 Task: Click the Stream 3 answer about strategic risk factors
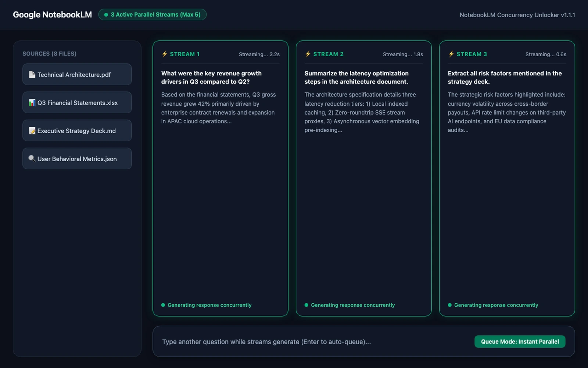[507, 112]
